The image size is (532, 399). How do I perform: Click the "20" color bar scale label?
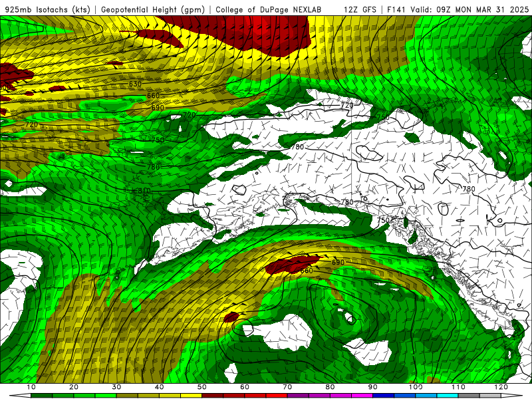[74, 387]
